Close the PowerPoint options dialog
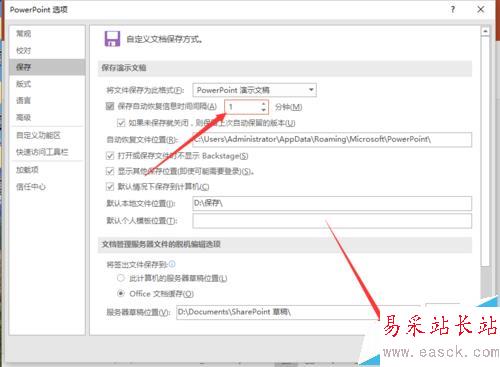Screen dimensions: 500x367 pyautogui.click(x=481, y=9)
